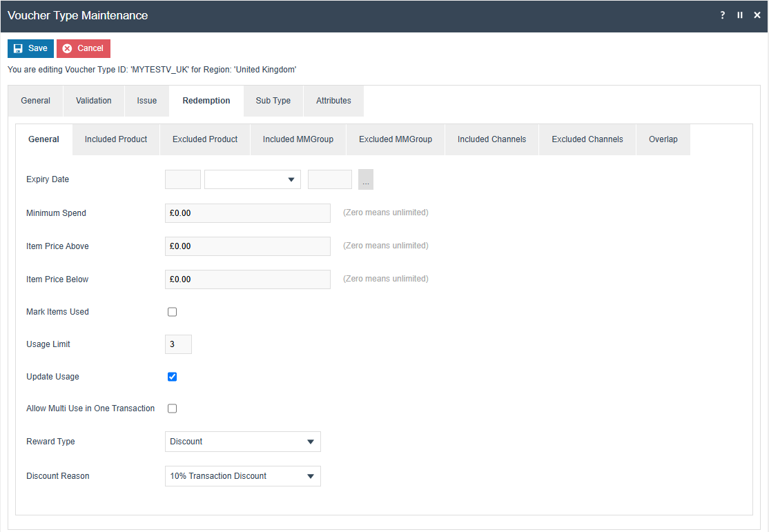Open the Reward Type dropdown
This screenshot has height=532, width=769.
[243, 442]
